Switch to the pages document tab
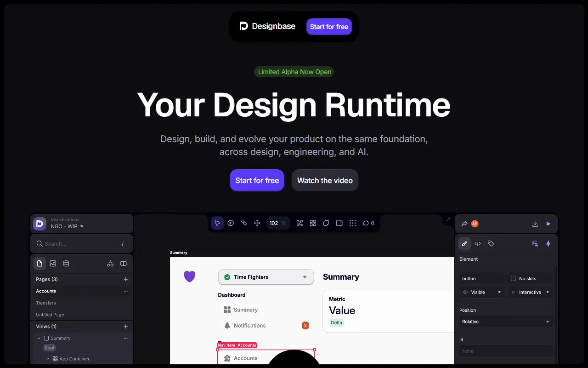This screenshot has width=588, height=368. coord(40,264)
